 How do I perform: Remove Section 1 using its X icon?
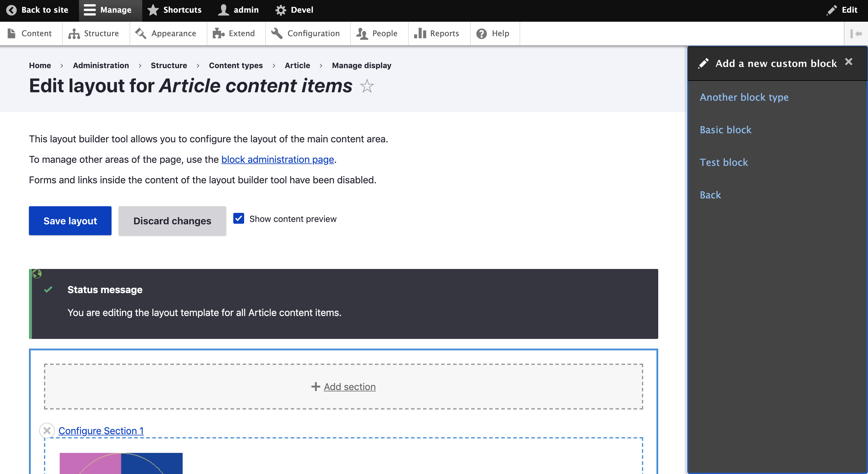[x=47, y=431]
